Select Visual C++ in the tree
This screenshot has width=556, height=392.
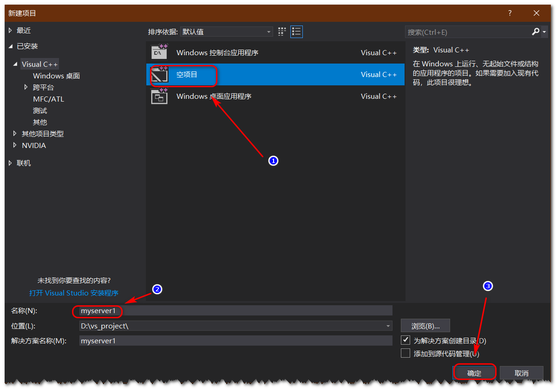40,64
